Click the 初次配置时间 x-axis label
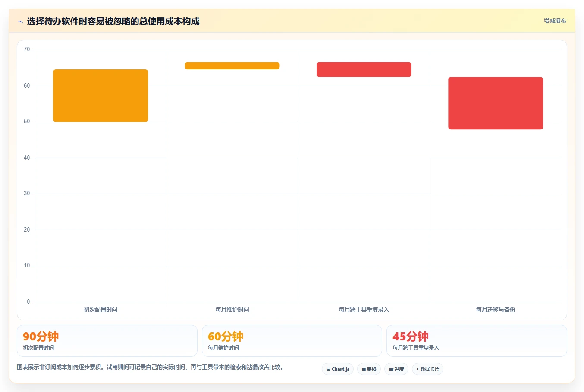584x392 pixels. click(x=100, y=310)
